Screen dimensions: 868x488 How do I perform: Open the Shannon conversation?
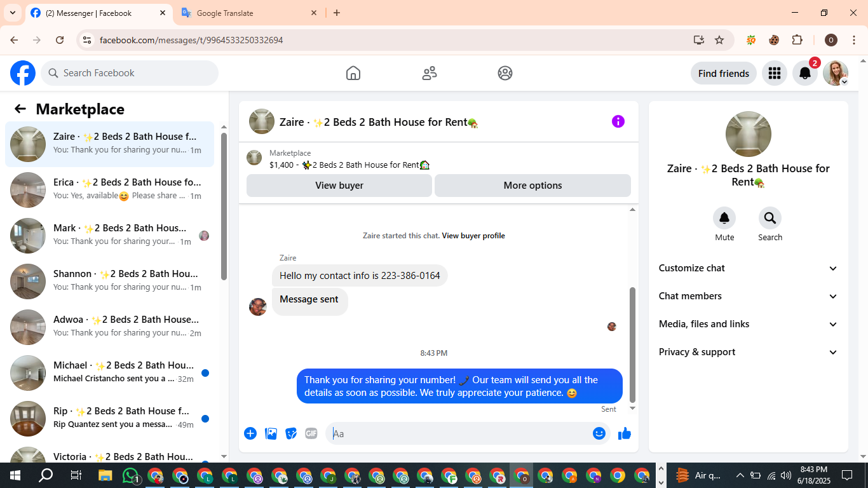point(109,281)
